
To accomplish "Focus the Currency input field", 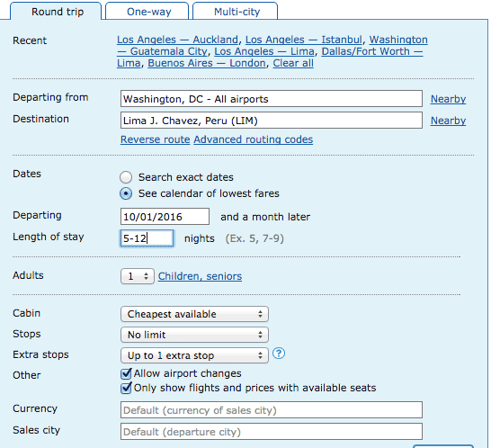I will coord(272,410).
